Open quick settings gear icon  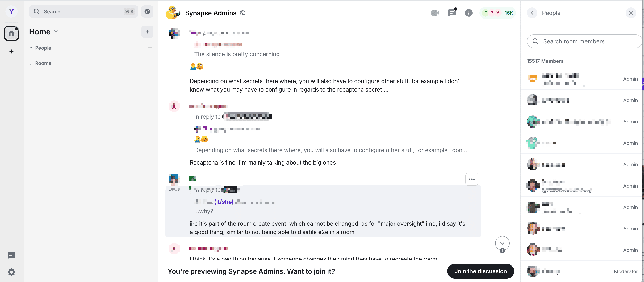click(x=11, y=272)
